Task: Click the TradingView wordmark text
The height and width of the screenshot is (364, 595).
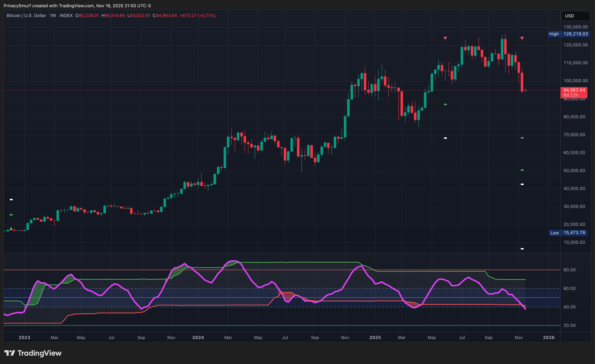Action: 40,353
